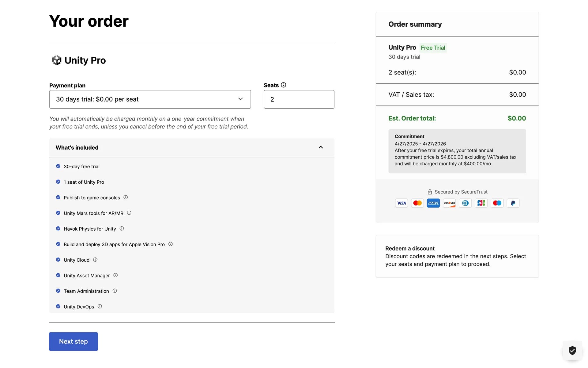Viewport: 588px width, 368px height.
Task: Click the Unity Pro cube logo
Action: [x=57, y=60]
